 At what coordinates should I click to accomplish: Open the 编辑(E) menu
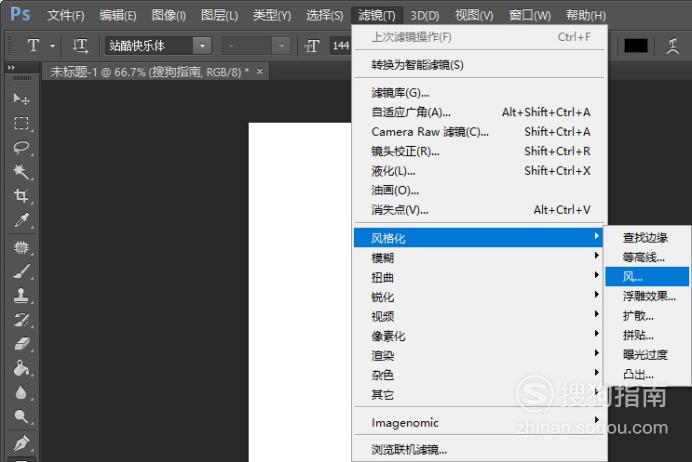[118, 15]
